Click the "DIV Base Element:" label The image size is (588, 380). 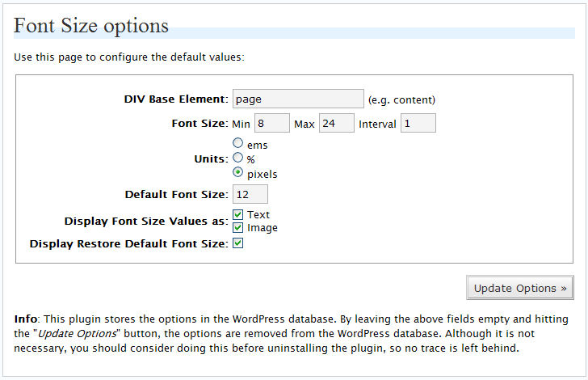(176, 99)
